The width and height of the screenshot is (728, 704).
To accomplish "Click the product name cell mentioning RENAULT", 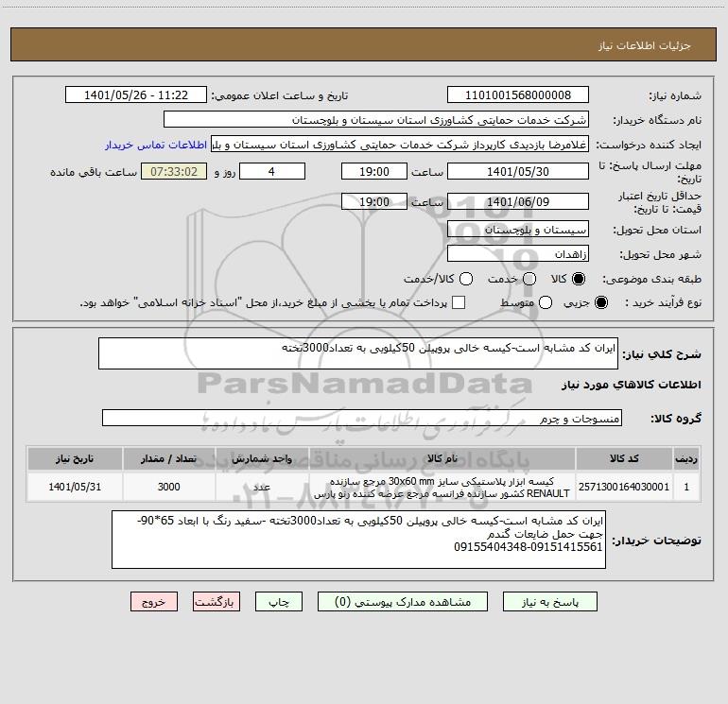I will [x=442, y=487].
